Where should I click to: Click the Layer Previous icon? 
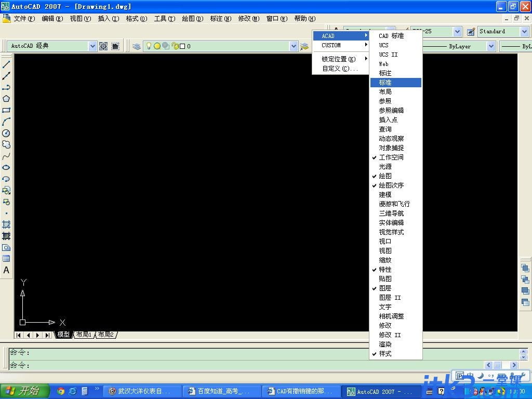(x=304, y=46)
